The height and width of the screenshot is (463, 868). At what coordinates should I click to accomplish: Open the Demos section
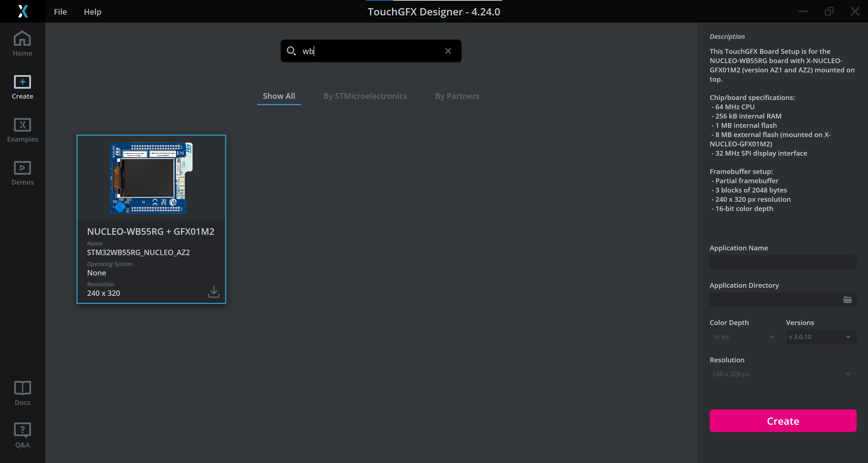(x=22, y=173)
